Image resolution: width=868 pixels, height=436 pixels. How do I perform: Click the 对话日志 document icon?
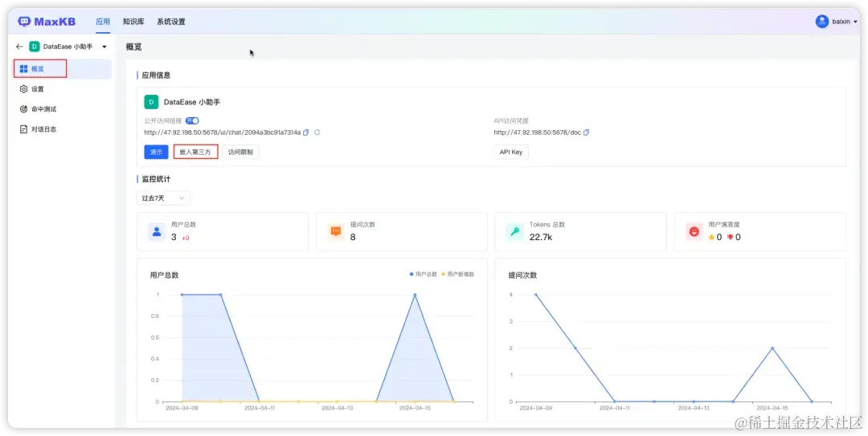pos(23,129)
